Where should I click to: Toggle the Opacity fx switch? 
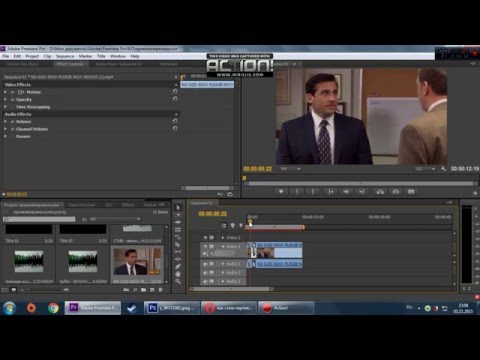(x=13, y=100)
